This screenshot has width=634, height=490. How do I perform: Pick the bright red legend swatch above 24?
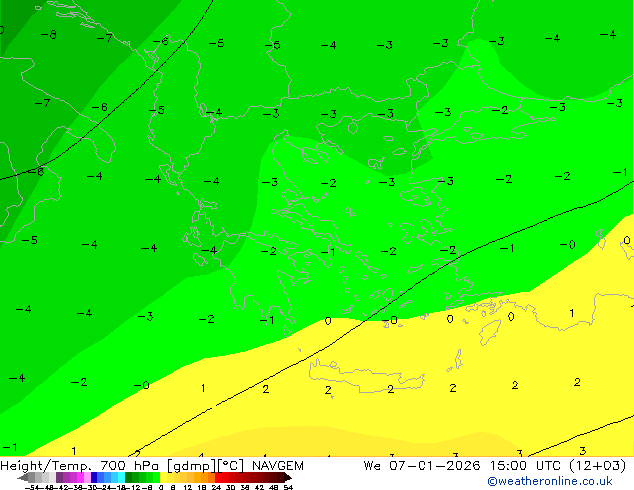[218, 477]
